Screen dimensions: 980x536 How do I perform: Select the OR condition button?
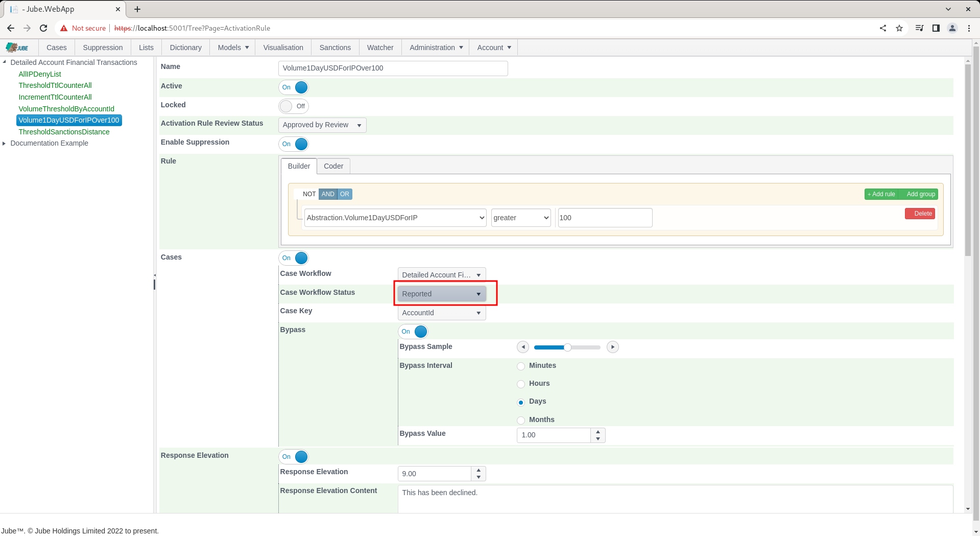(345, 194)
